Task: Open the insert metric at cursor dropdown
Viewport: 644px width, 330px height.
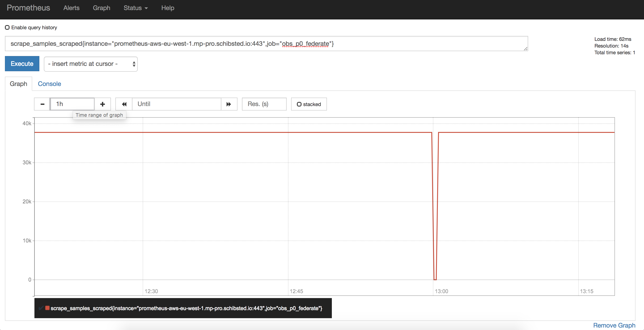Action: 91,64
